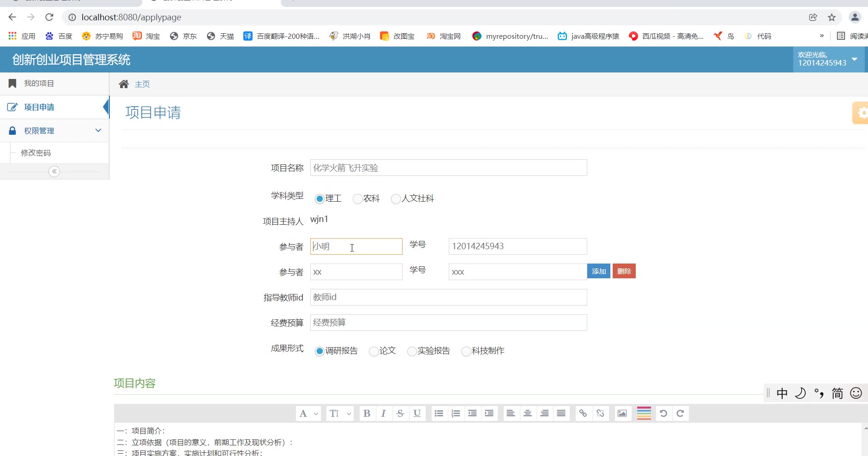Image resolution: width=868 pixels, height=456 pixels.
Task: Undo the last editor action
Action: point(663,414)
